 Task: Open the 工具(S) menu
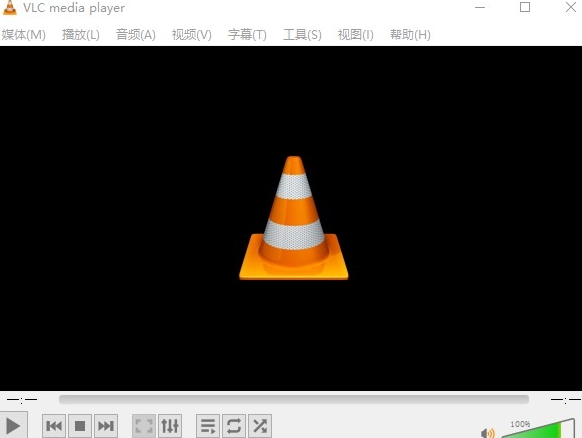click(x=302, y=35)
